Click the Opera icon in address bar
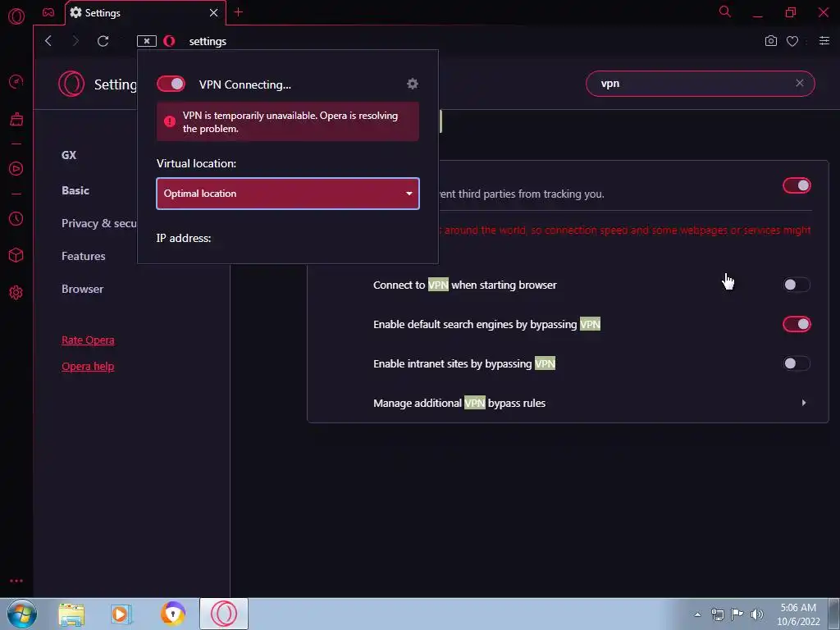This screenshot has height=630, width=840. point(169,41)
